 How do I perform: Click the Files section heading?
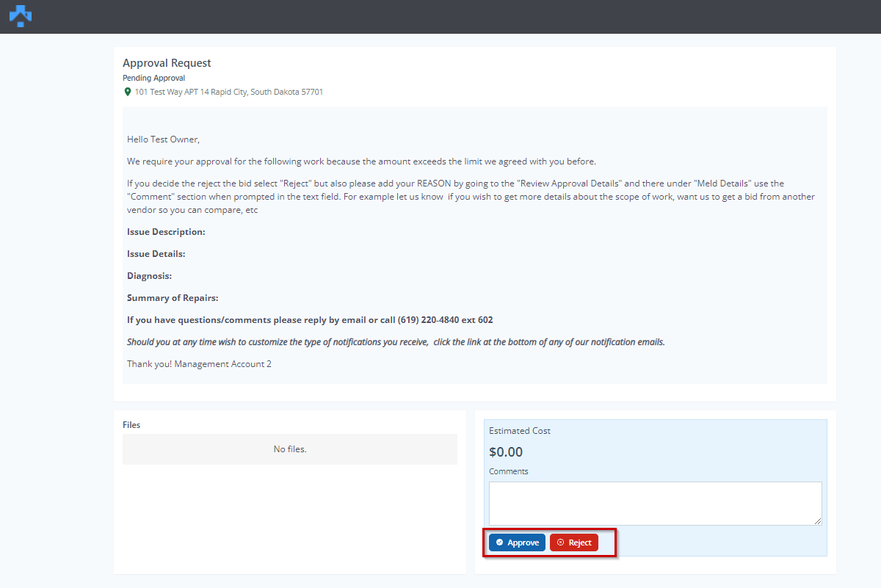coord(131,424)
